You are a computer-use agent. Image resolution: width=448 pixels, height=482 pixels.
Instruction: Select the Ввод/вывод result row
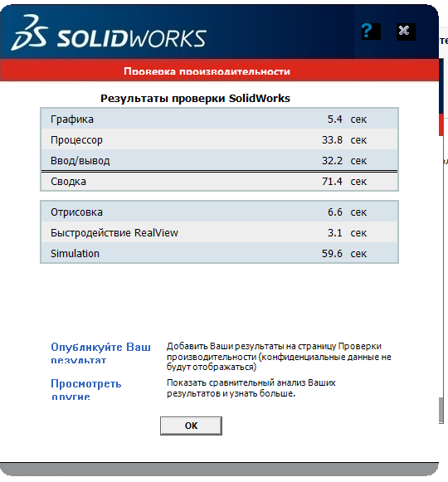click(219, 160)
